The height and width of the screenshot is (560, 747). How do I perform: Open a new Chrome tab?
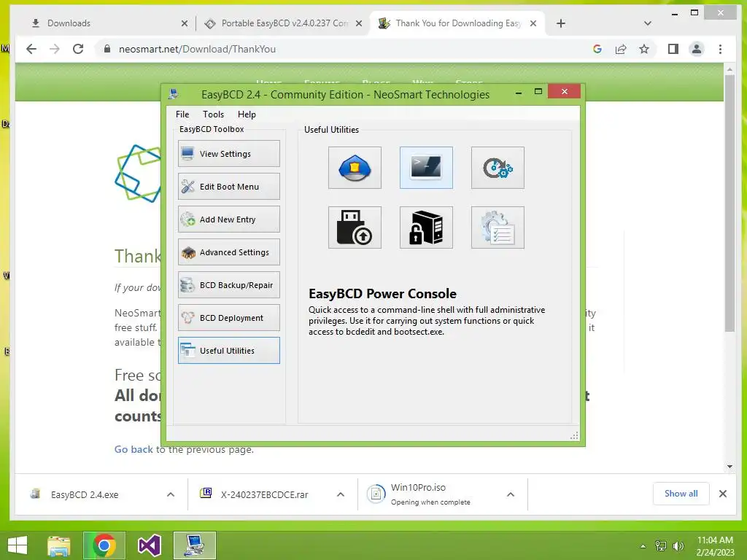coord(561,23)
